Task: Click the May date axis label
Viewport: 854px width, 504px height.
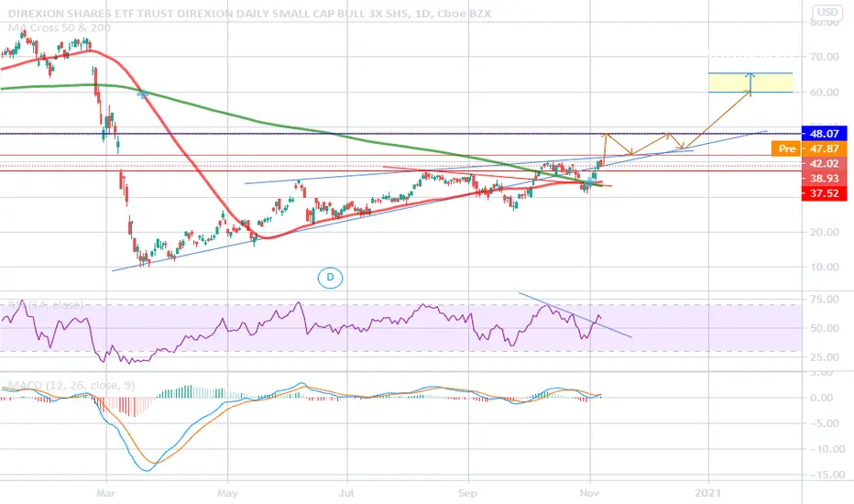Action: (227, 493)
